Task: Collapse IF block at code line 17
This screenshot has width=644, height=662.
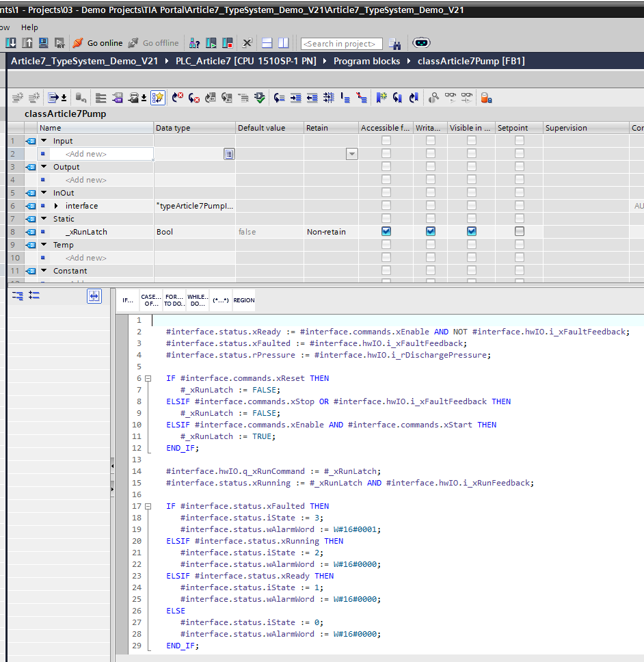Action: coord(148,506)
